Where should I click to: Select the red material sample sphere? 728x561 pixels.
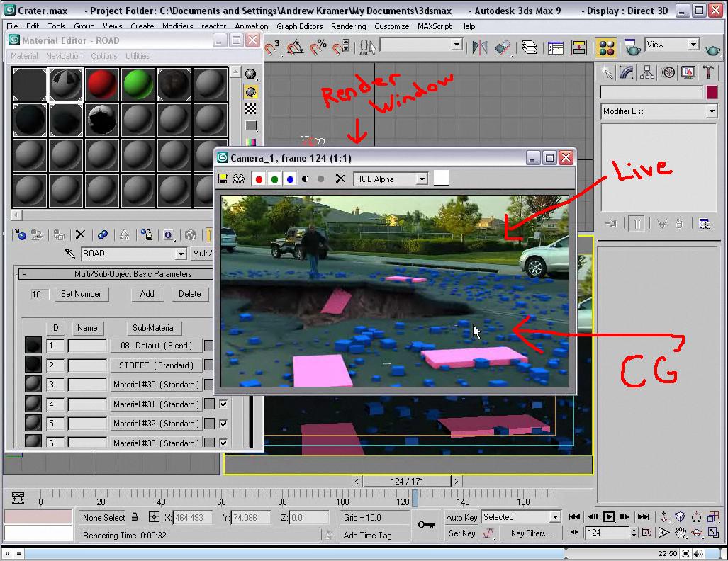[x=101, y=84]
